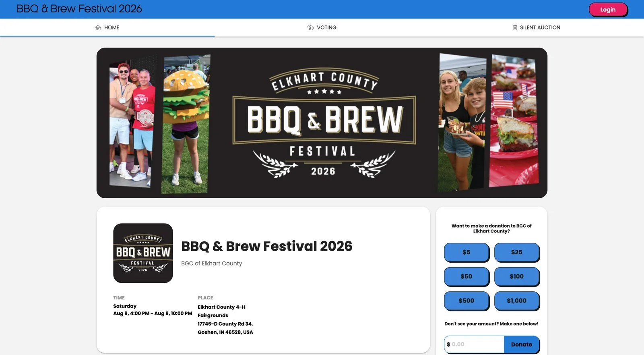Click the 'Goshen, IN 46528, USA' line
644x355 pixels.
tap(225, 332)
